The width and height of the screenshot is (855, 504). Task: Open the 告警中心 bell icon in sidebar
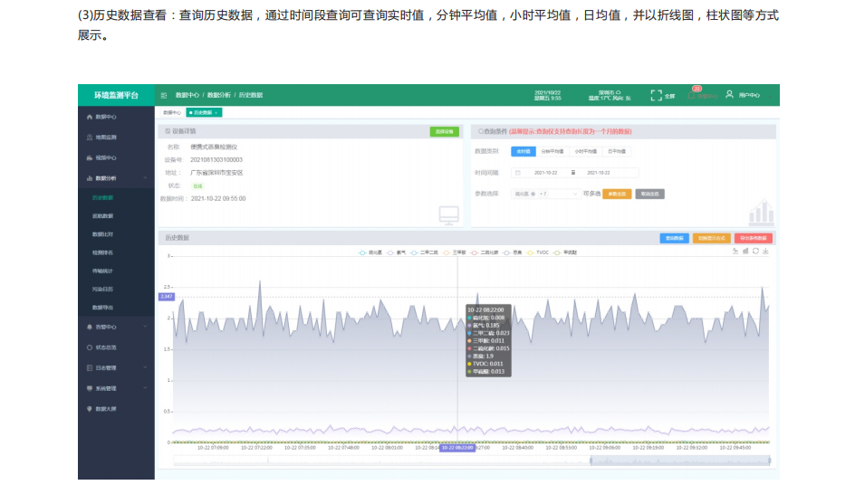click(90, 327)
